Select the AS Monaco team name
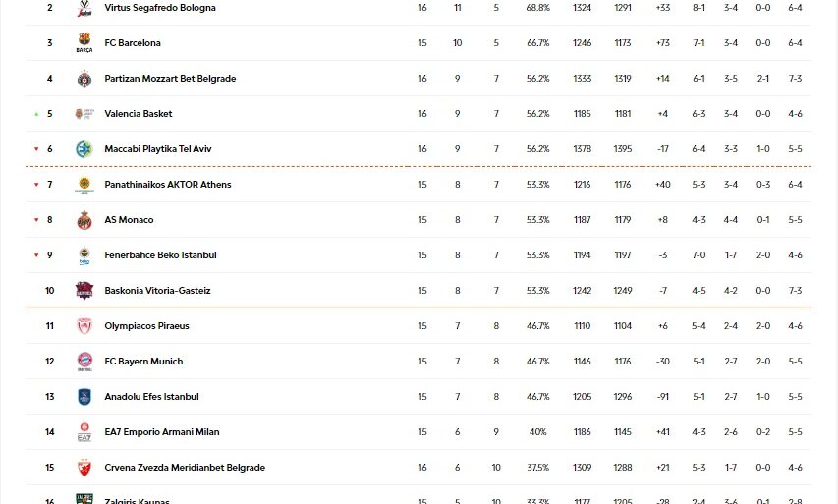 (129, 220)
